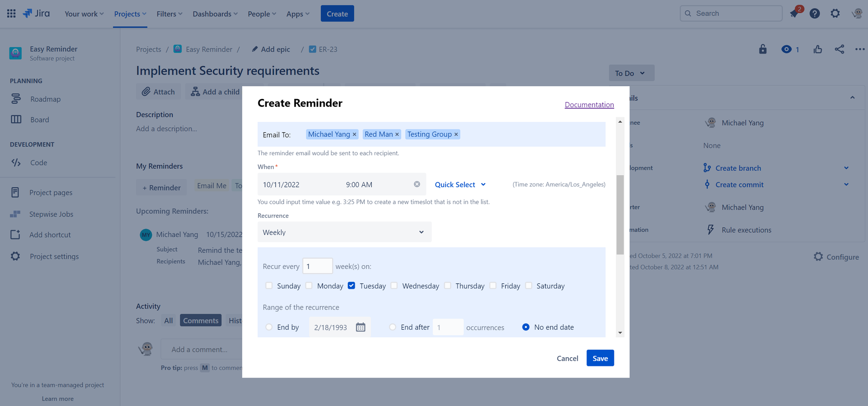The image size is (868, 406).
Task: Open the help question mark icon
Action: pos(815,14)
